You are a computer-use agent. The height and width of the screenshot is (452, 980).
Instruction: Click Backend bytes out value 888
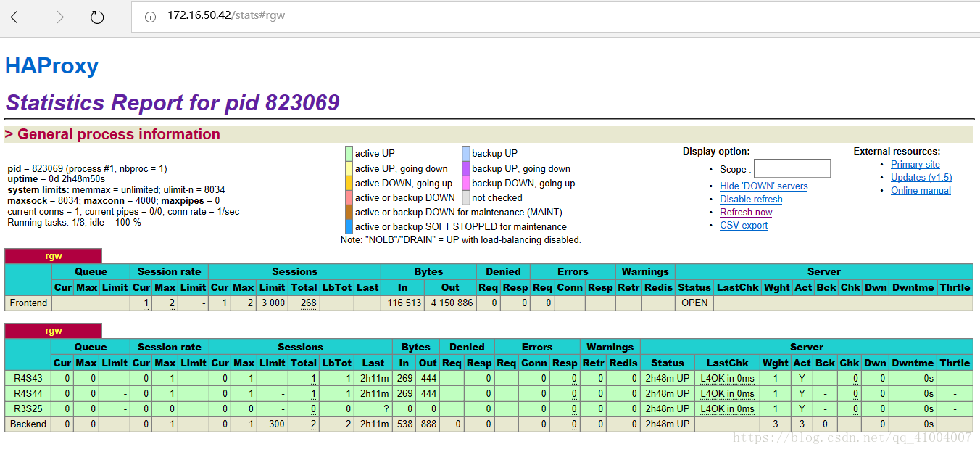coord(428,424)
